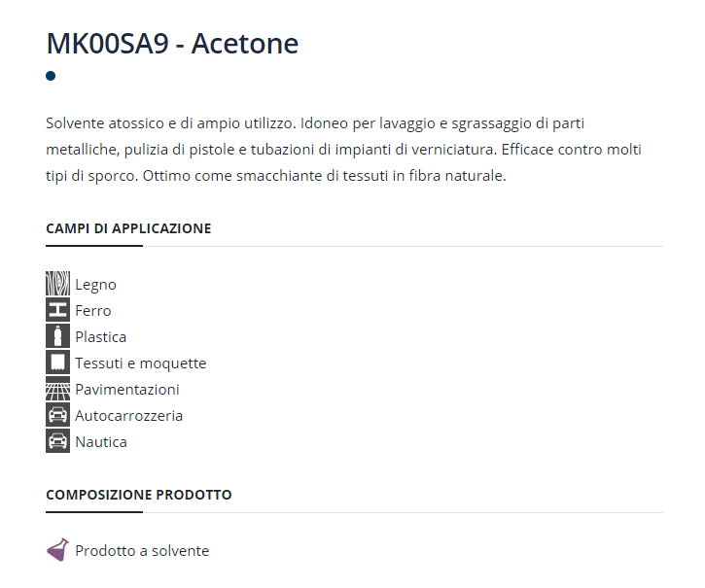Click the Autocarrozzeria text label

click(128, 416)
